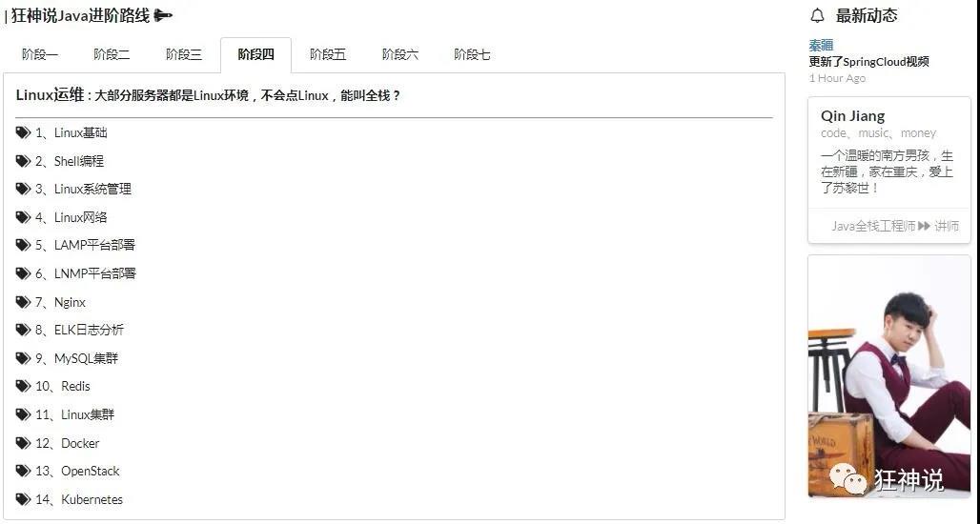Click the double-arrow icon before 讲师
Screen dimensions: 980x524
coord(924,226)
